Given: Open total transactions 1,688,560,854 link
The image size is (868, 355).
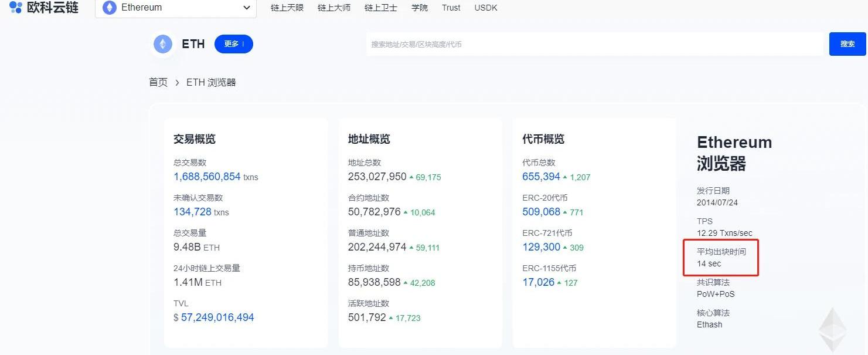Looking at the screenshot, I should pos(207,177).
